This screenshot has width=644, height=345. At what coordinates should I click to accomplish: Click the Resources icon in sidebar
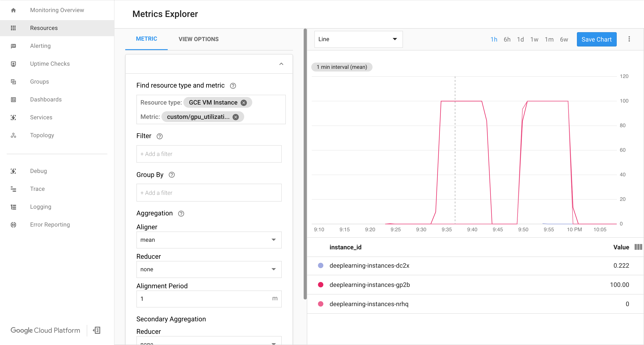(x=13, y=28)
